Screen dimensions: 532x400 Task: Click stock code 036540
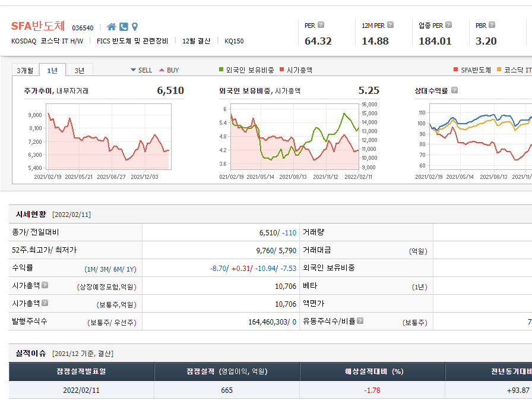83,28
